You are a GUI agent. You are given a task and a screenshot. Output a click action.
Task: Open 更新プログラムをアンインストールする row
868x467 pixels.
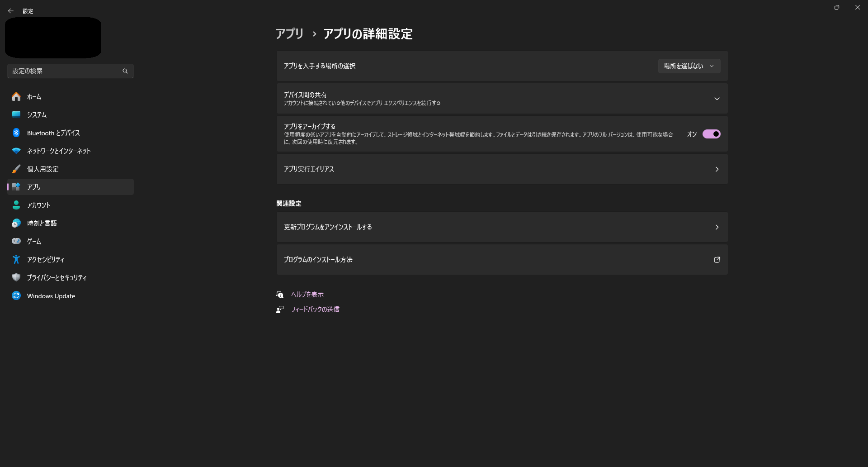click(502, 227)
